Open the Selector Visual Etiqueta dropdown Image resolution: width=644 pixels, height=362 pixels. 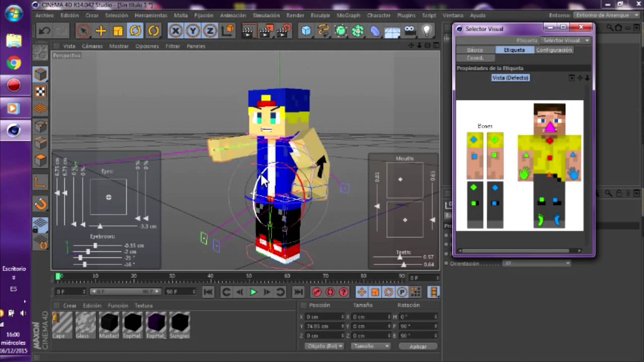(567, 40)
